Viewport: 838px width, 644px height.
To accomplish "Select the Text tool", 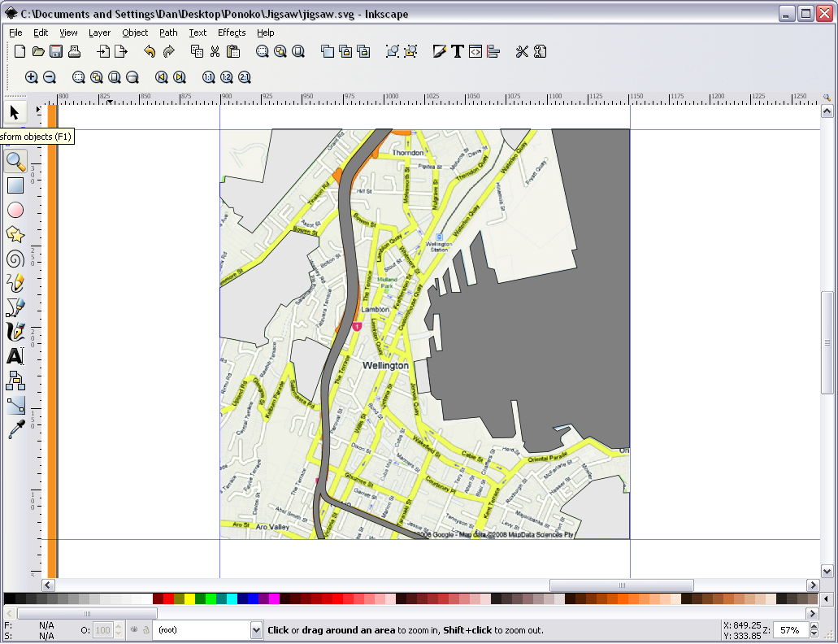I will pyautogui.click(x=15, y=356).
